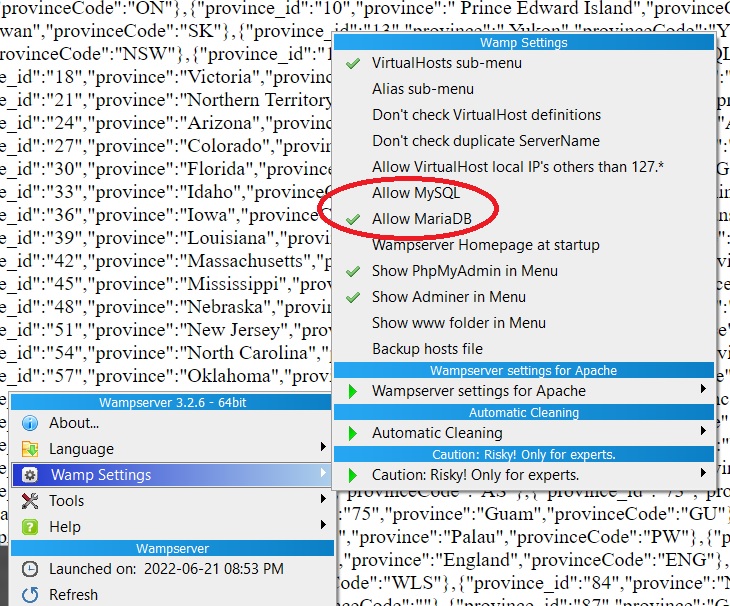This screenshot has width=730, height=606.
Task: Open the Help menu entry
Action: tap(172, 527)
